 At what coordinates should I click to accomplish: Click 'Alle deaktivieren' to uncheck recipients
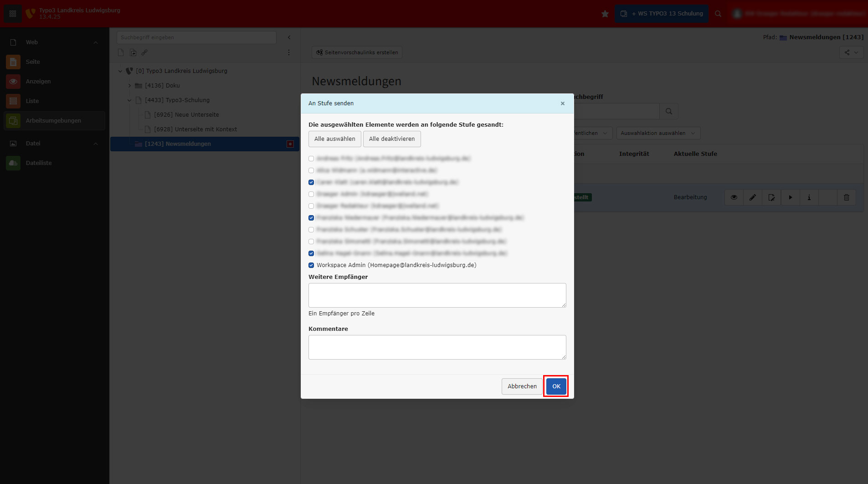(391, 139)
